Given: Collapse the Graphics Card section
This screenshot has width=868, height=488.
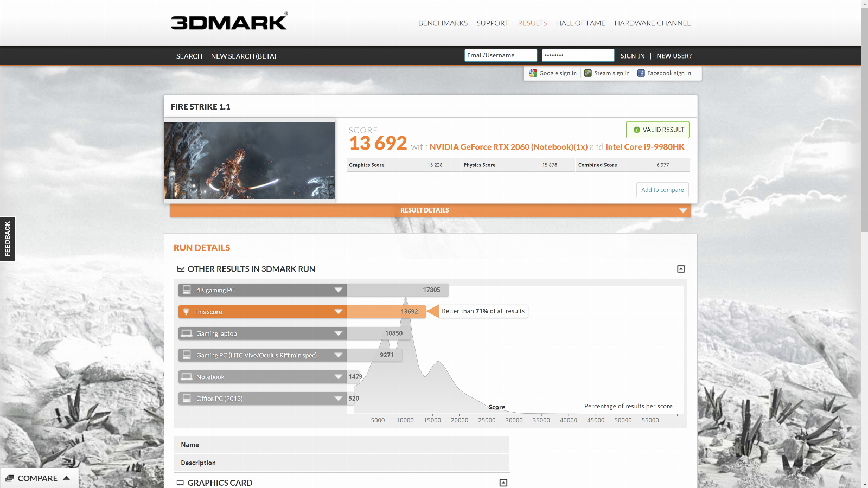Looking at the screenshot, I should [503, 483].
